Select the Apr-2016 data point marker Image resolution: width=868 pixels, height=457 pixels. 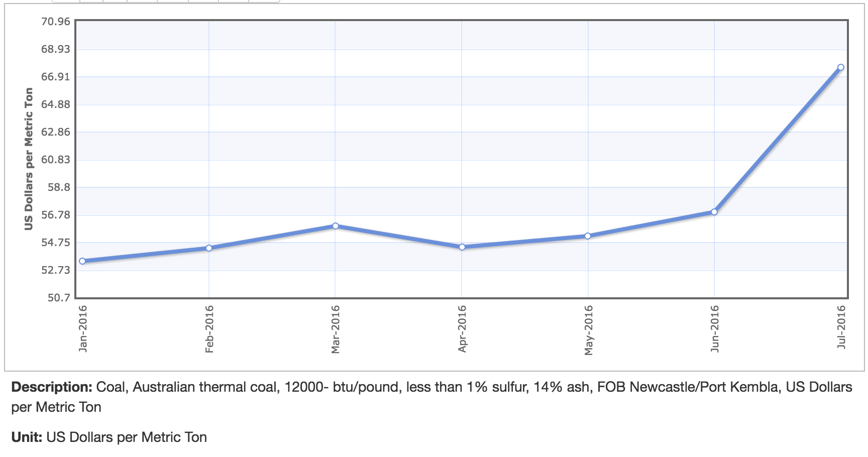point(462,247)
